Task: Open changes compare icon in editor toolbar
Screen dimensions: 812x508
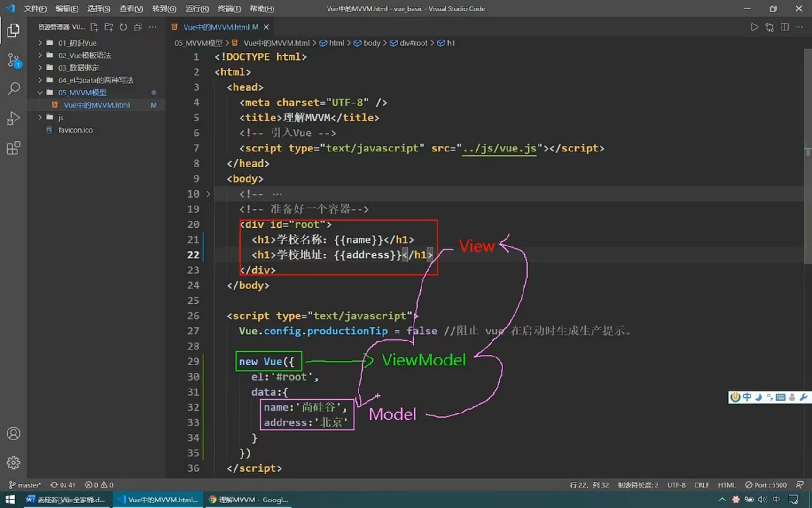Action: [x=769, y=27]
